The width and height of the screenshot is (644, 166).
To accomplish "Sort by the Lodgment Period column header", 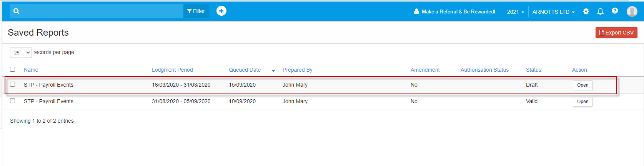I will coord(172,70).
